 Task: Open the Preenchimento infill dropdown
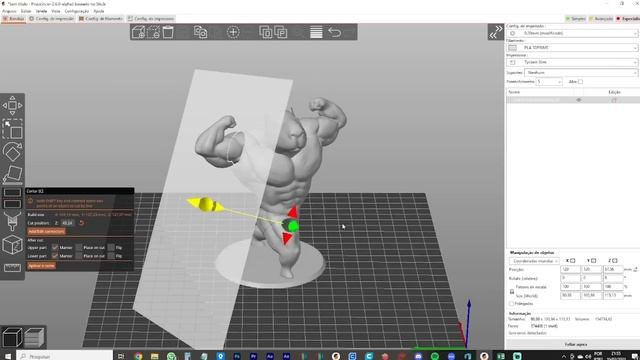coord(549,82)
